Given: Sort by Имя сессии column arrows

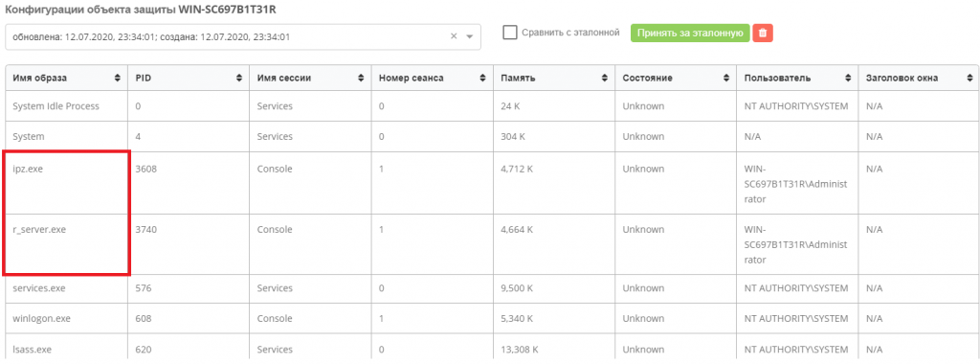Looking at the screenshot, I should point(361,79).
